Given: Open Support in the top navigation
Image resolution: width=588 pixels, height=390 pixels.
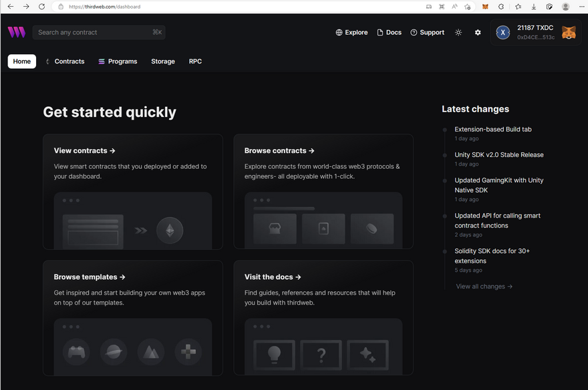Looking at the screenshot, I should pos(428,33).
